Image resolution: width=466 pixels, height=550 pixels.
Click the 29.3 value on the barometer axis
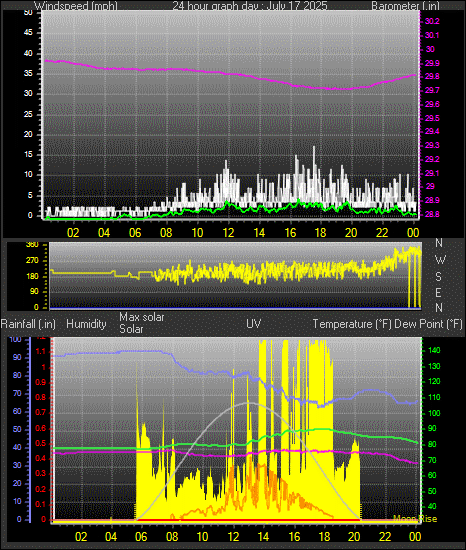point(432,145)
